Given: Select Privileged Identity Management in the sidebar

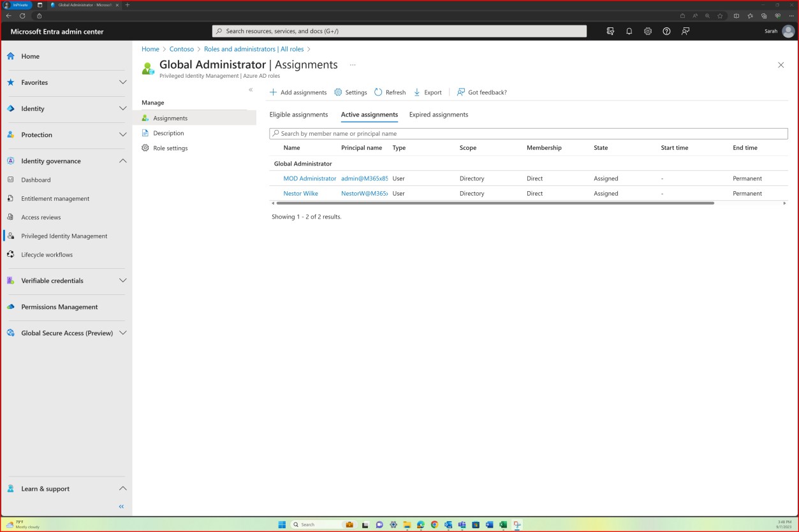Looking at the screenshot, I should (x=65, y=236).
